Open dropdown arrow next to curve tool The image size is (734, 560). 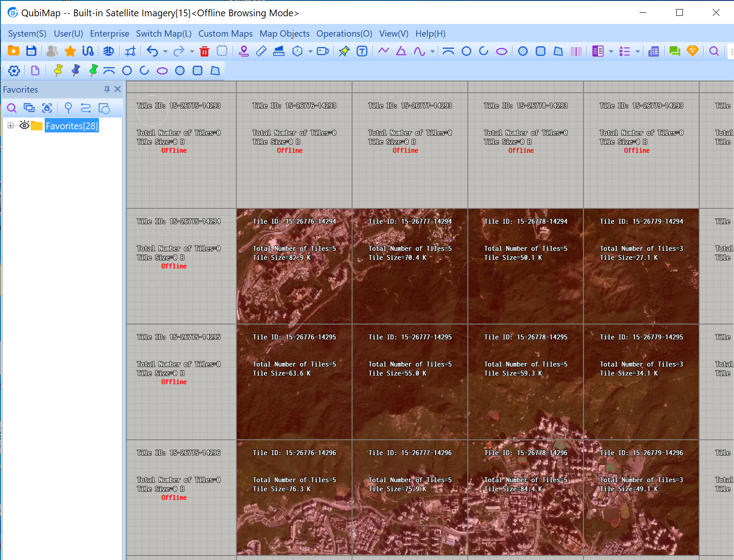[x=433, y=52]
